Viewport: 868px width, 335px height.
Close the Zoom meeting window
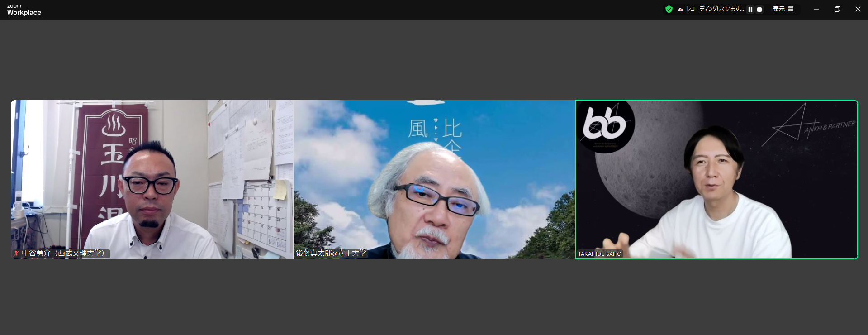(858, 9)
